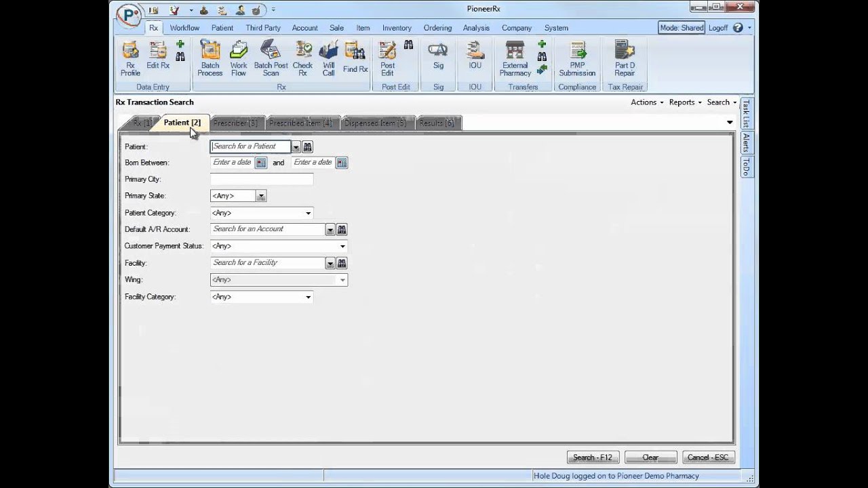Open Batch Process from the ribbon

pyautogui.click(x=210, y=58)
